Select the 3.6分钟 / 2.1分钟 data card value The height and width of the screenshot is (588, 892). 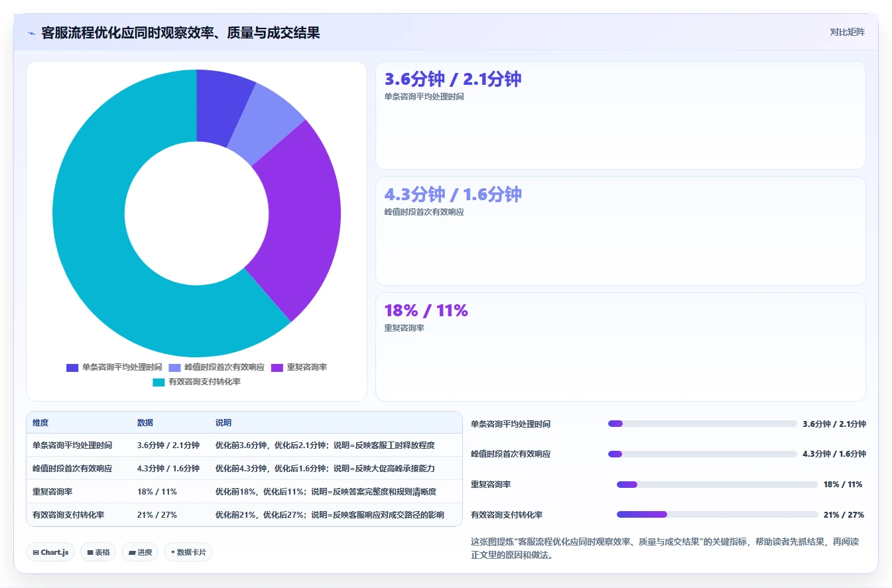point(453,79)
